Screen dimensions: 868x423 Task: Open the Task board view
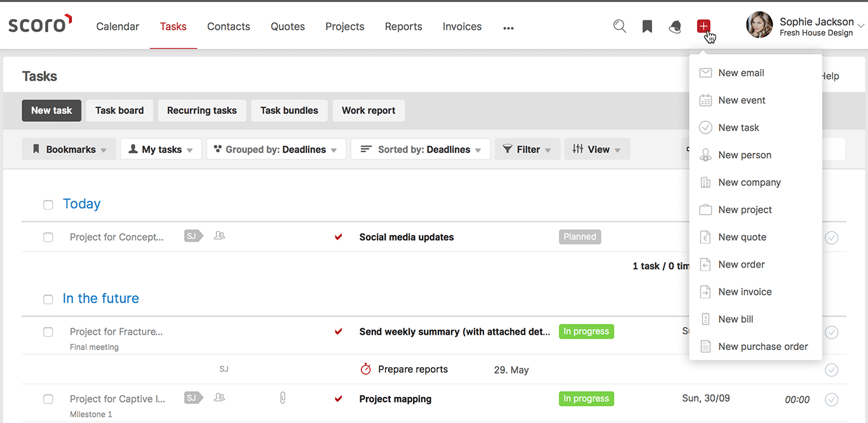point(119,111)
